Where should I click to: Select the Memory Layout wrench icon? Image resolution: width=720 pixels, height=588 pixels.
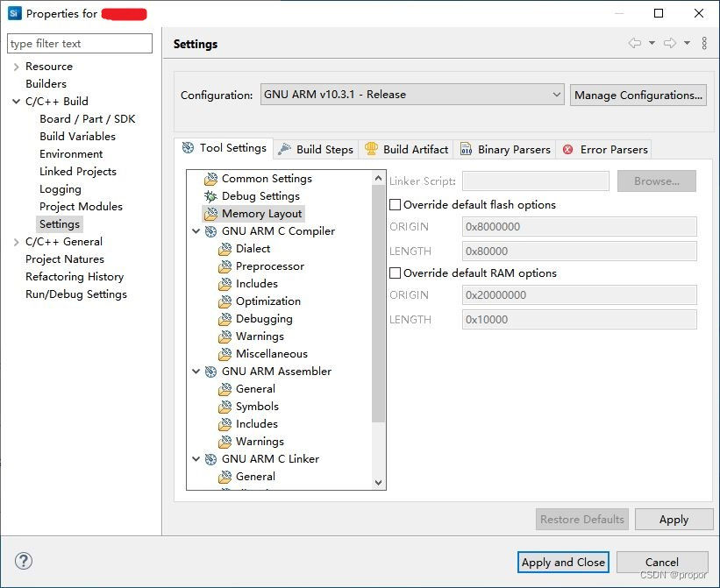click(210, 213)
